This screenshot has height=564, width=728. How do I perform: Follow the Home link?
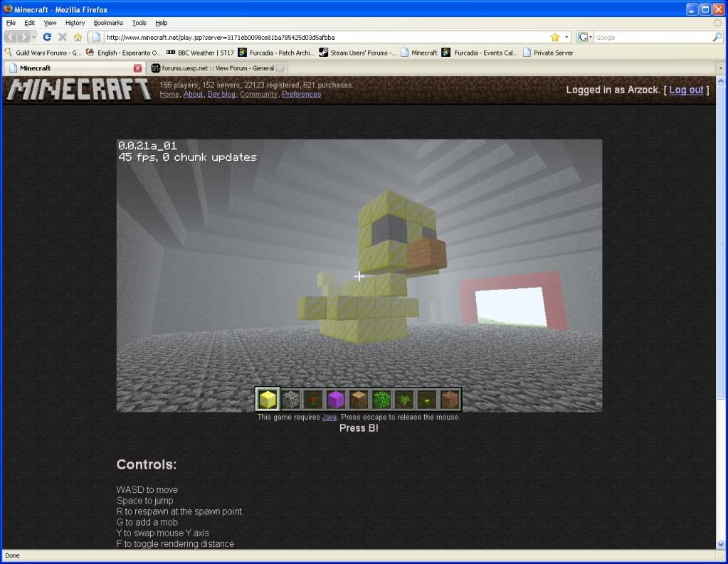(x=169, y=94)
